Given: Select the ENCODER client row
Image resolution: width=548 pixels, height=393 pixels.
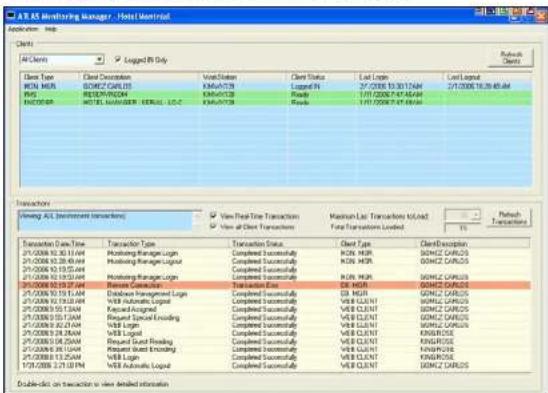Looking at the screenshot, I should (276, 102).
